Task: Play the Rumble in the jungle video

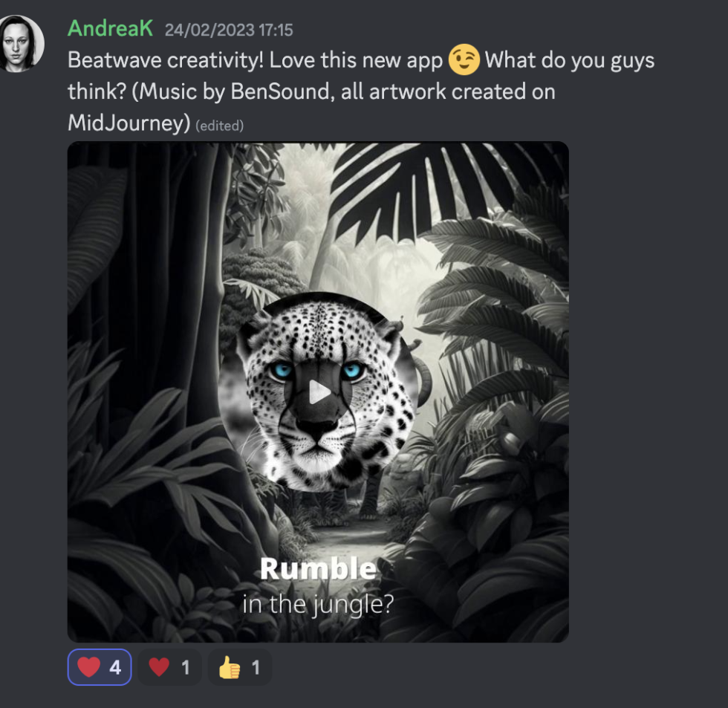Action: coord(319,392)
